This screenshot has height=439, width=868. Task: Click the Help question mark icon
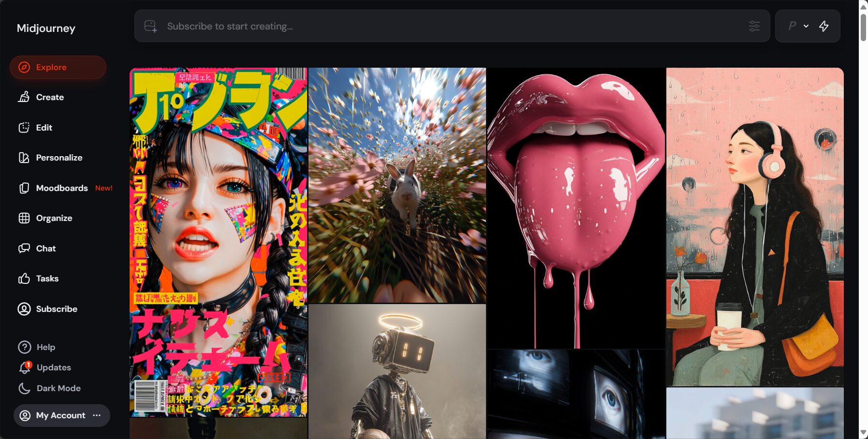click(x=25, y=347)
